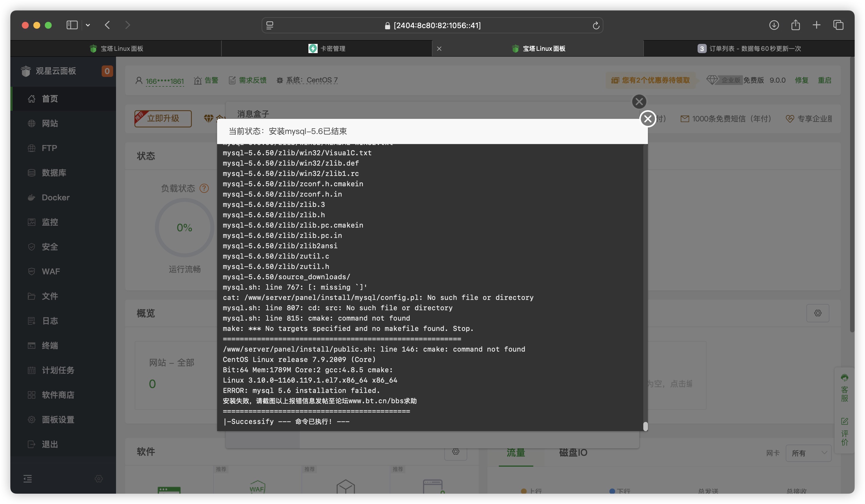Viewport: 865px width, 504px height.
Task: Click the 立即升级 upgrade button
Action: coord(163,118)
